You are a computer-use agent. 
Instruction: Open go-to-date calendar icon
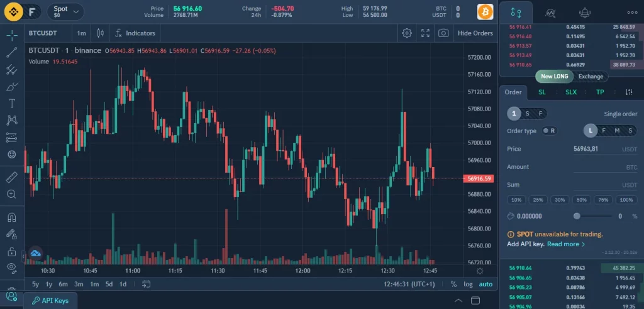coord(146,284)
